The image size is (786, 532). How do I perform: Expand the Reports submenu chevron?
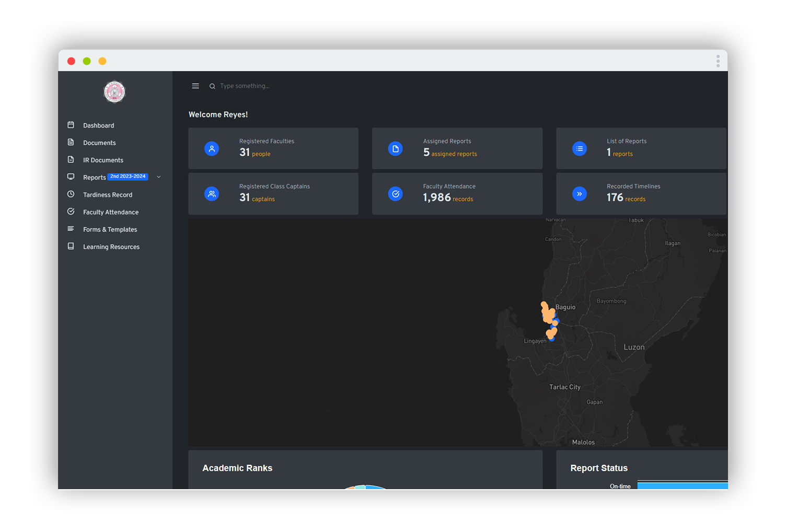tap(159, 177)
